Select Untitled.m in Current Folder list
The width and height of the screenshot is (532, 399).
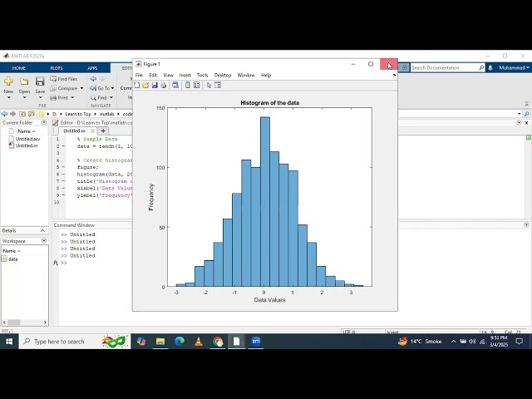pos(27,145)
